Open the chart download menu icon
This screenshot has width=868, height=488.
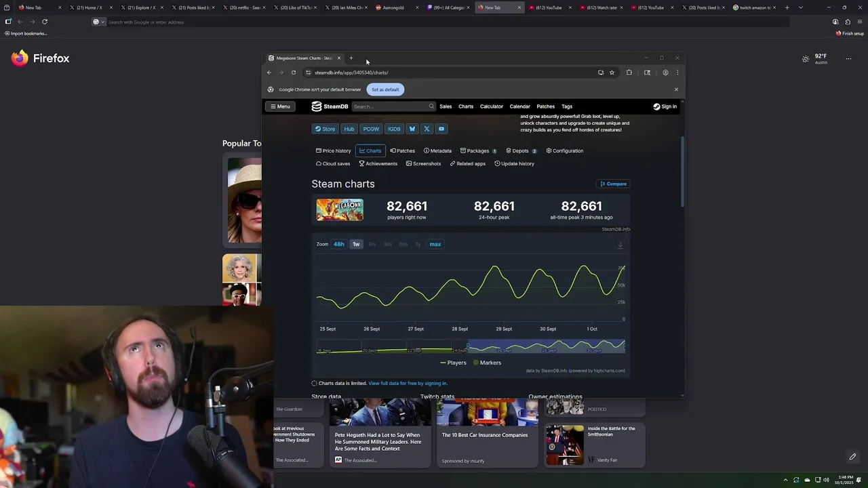tap(620, 245)
